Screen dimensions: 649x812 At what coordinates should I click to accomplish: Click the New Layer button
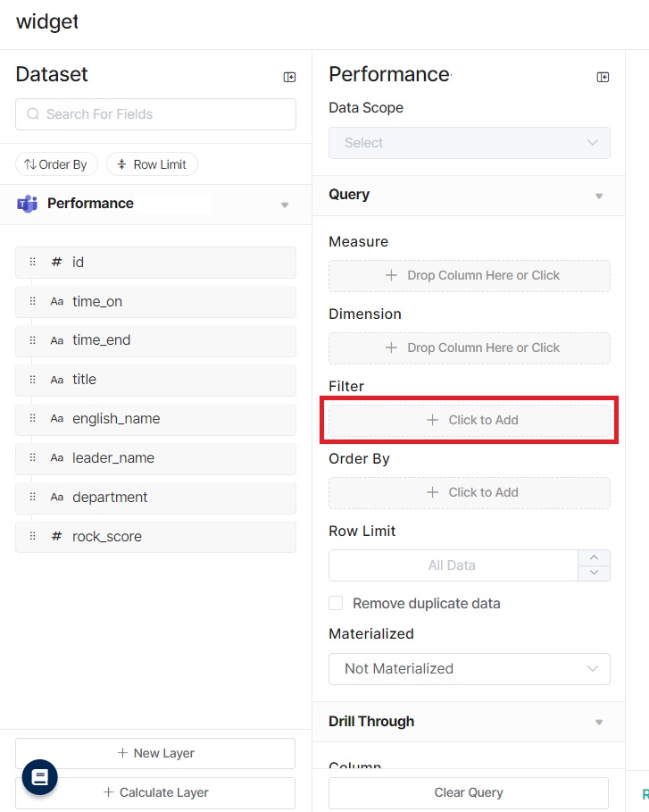[x=155, y=753]
